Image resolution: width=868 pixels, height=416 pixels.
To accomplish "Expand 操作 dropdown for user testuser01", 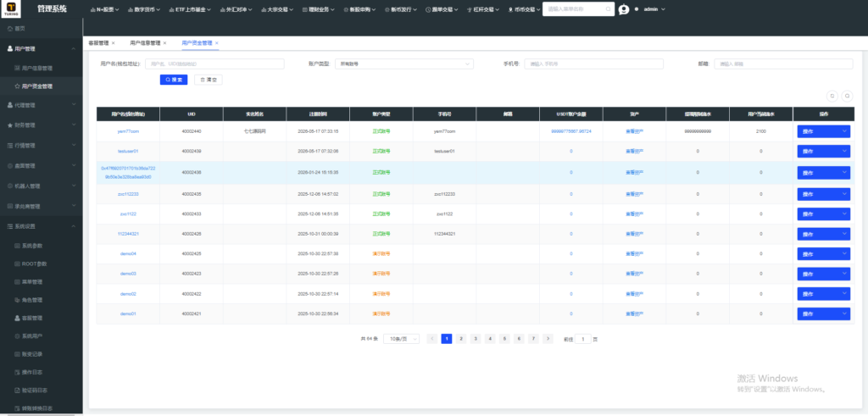I will (823, 151).
